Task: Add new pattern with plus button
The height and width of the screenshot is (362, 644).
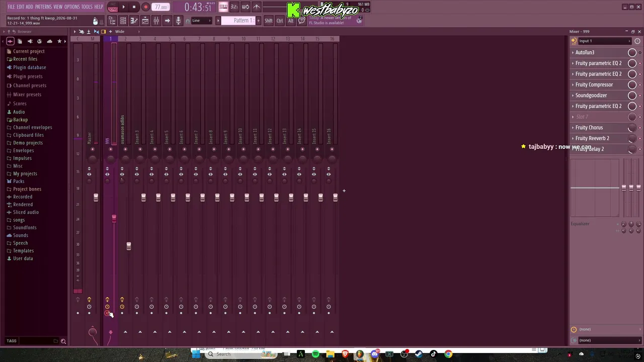Action: point(259,21)
